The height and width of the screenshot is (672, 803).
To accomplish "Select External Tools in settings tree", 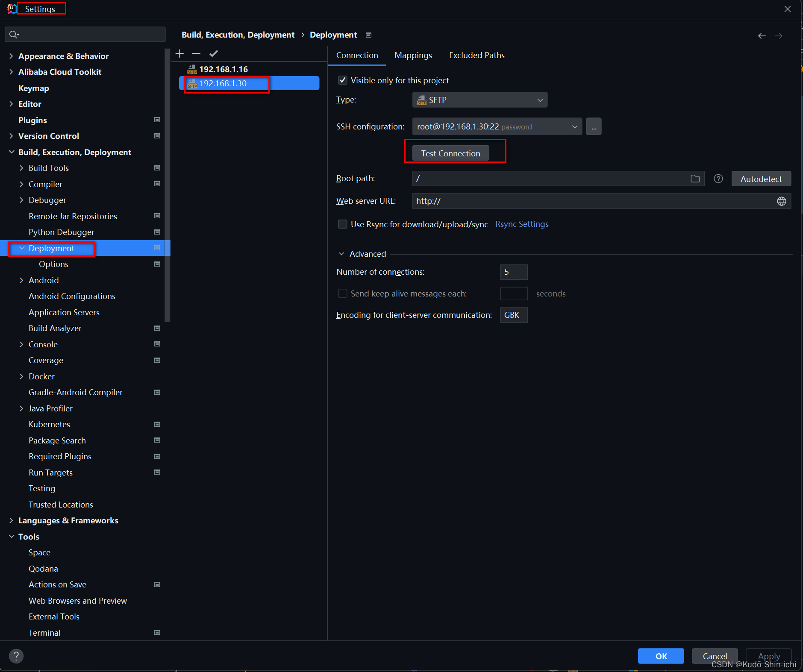I will (54, 616).
